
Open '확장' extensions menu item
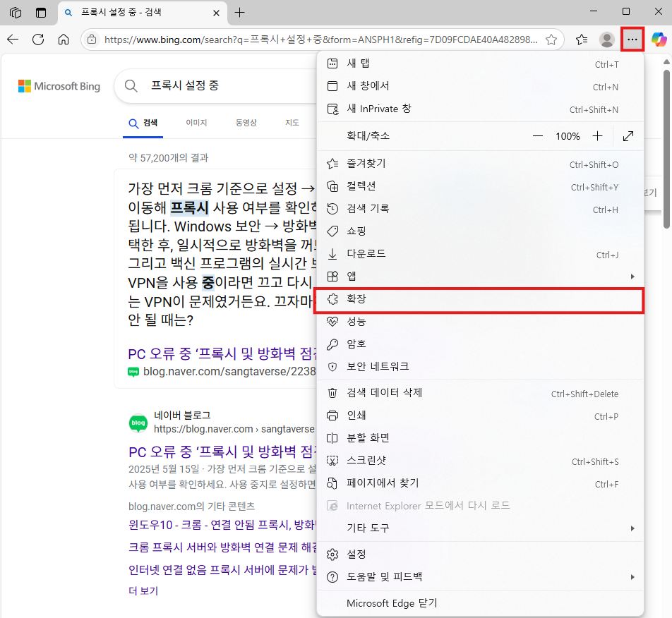(x=480, y=299)
